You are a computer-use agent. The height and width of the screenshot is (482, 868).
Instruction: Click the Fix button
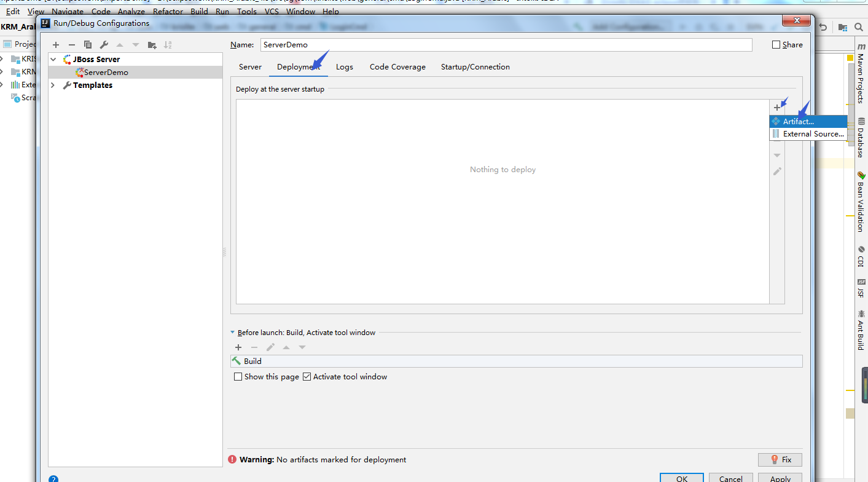780,460
